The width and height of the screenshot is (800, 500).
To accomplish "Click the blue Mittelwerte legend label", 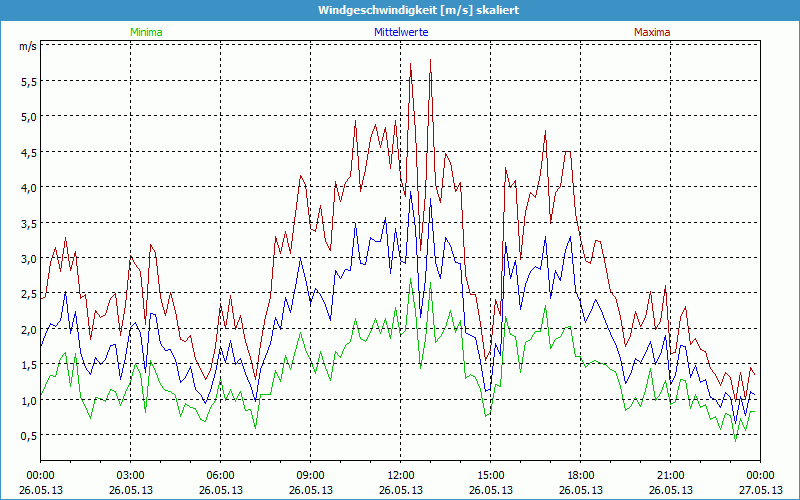I will [x=401, y=32].
